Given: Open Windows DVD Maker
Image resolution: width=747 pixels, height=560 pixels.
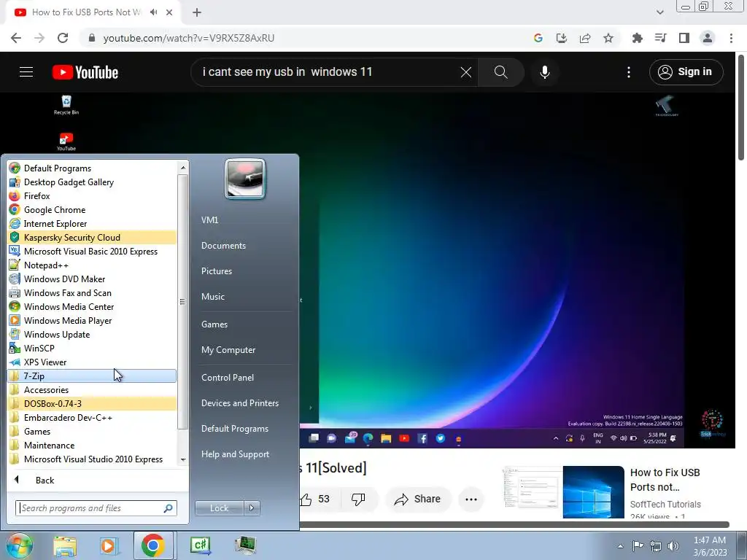Looking at the screenshot, I should [92, 279].
